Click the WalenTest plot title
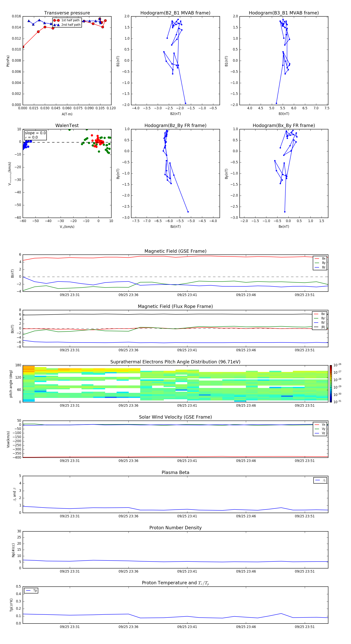This screenshot has width=351, height=644. [67, 125]
